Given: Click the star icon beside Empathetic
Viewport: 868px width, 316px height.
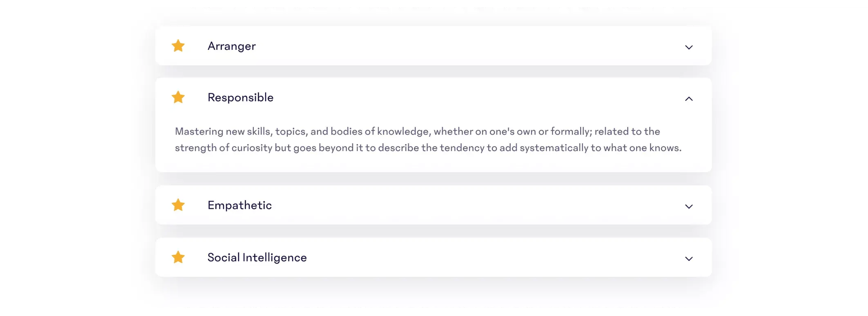Looking at the screenshot, I should tap(178, 205).
